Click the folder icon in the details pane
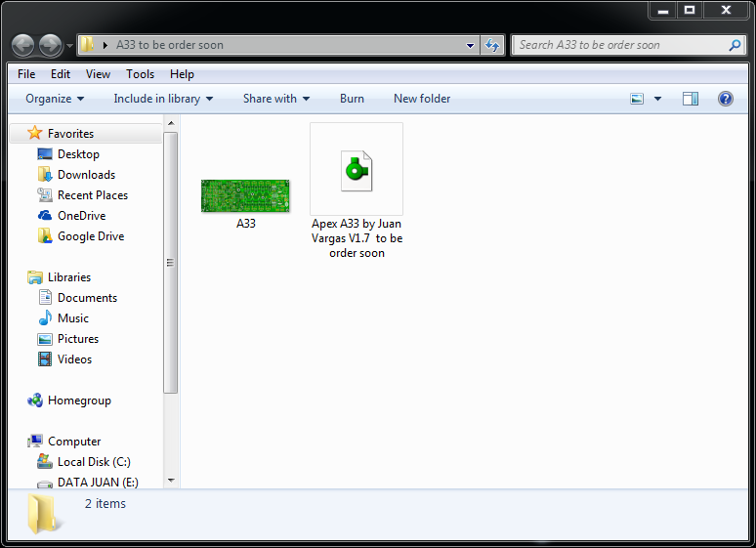 tap(45, 513)
